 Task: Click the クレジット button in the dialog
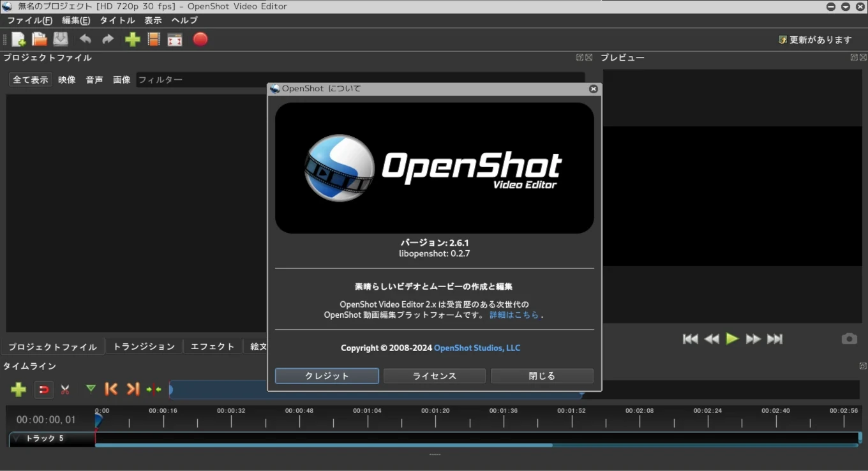click(x=327, y=376)
